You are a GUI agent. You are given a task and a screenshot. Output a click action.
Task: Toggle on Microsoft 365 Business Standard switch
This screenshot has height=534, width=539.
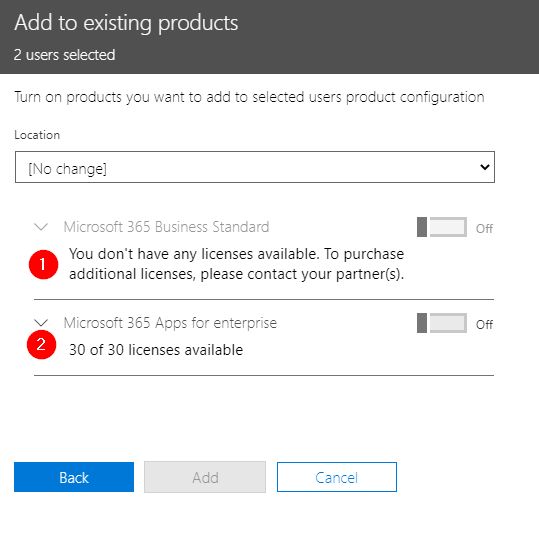click(x=442, y=227)
